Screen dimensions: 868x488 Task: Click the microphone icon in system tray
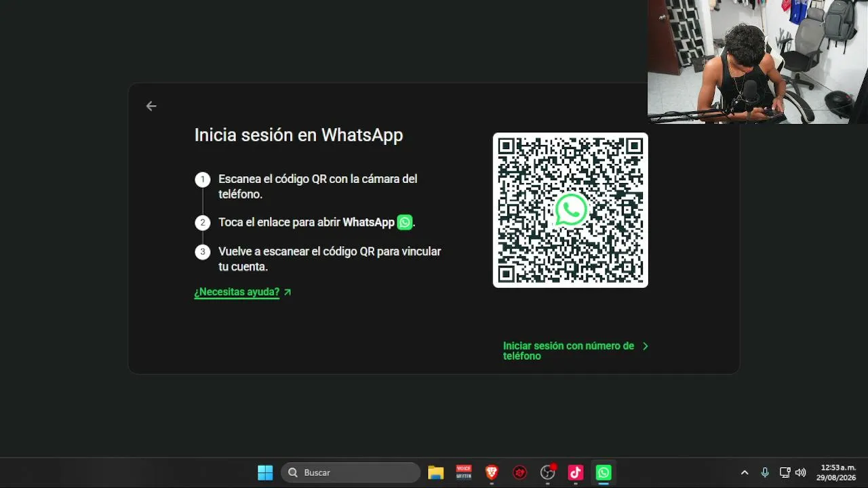point(765,472)
